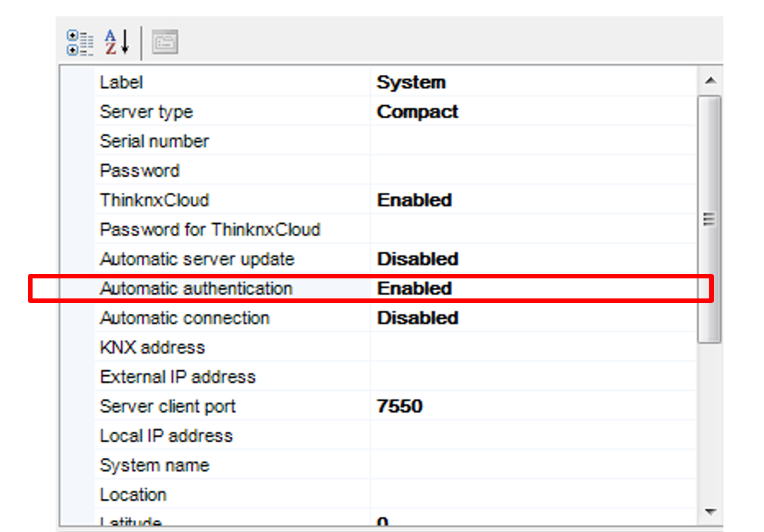
Task: Click the Serial number value field
Action: tap(533, 141)
